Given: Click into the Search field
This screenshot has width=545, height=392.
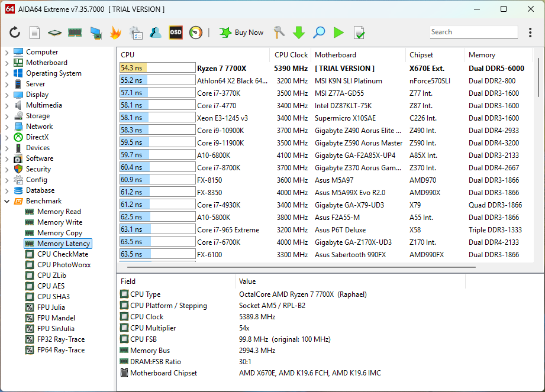Looking at the screenshot, I should 473,32.
